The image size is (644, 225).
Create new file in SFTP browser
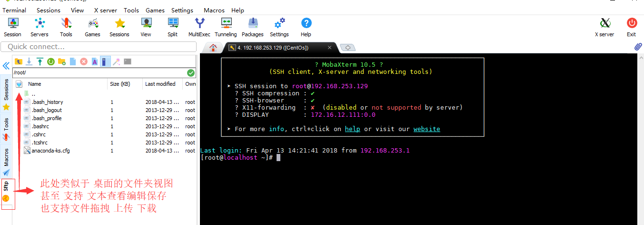73,61
